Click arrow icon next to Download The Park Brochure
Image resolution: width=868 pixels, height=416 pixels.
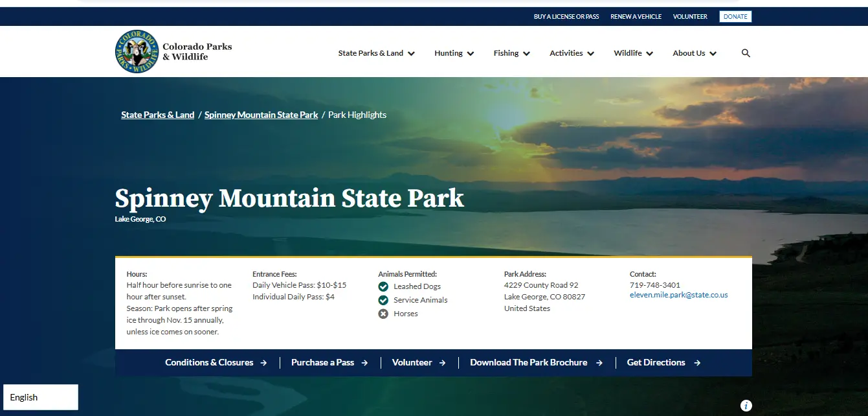(599, 363)
